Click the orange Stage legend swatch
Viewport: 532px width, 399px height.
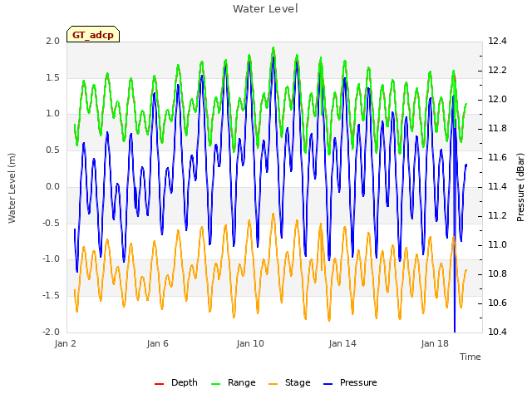pyautogui.click(x=273, y=384)
